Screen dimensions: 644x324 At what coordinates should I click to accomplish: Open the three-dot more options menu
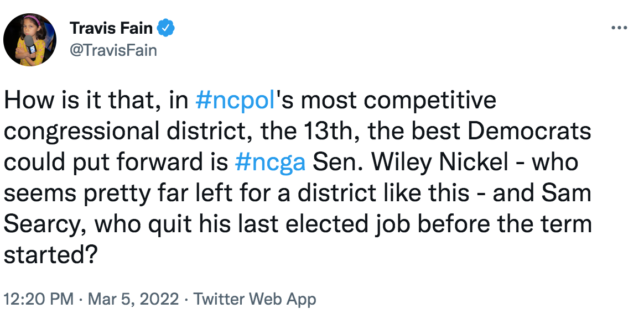pos(618,28)
